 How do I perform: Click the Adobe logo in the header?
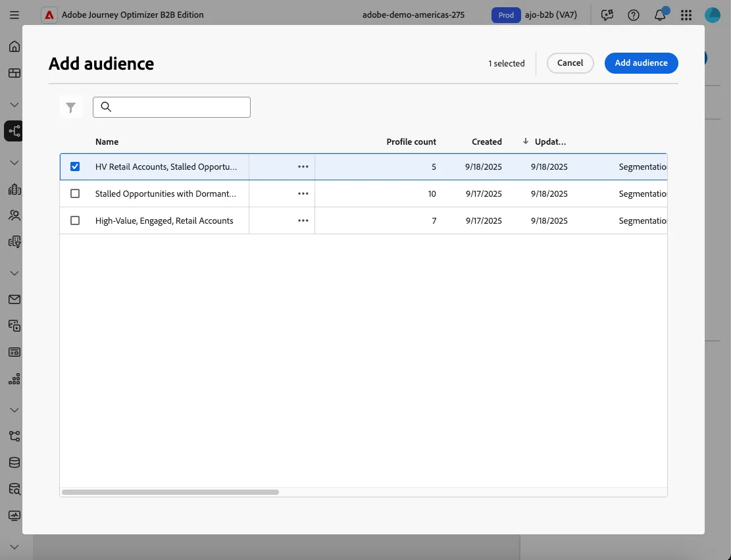pos(49,15)
